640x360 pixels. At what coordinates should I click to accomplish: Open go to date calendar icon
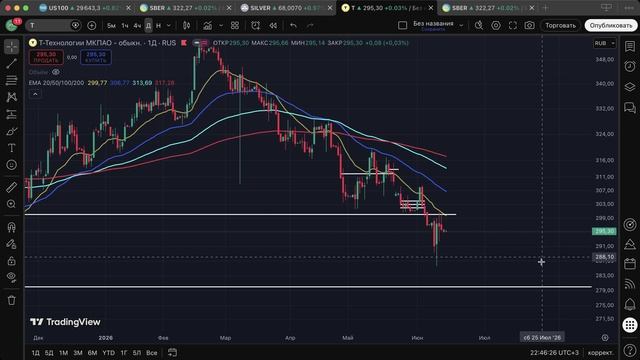click(172, 352)
